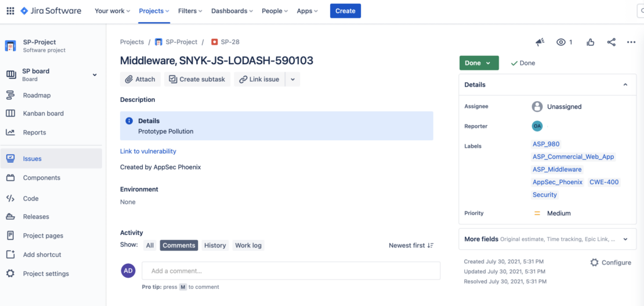644x306 pixels.
Task: Click the Security label
Action: coord(545,195)
